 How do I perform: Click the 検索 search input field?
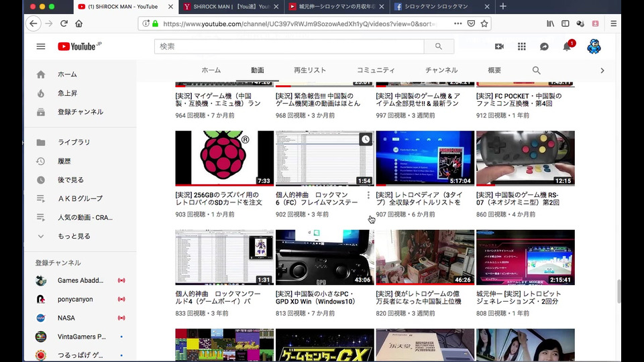[289, 46]
